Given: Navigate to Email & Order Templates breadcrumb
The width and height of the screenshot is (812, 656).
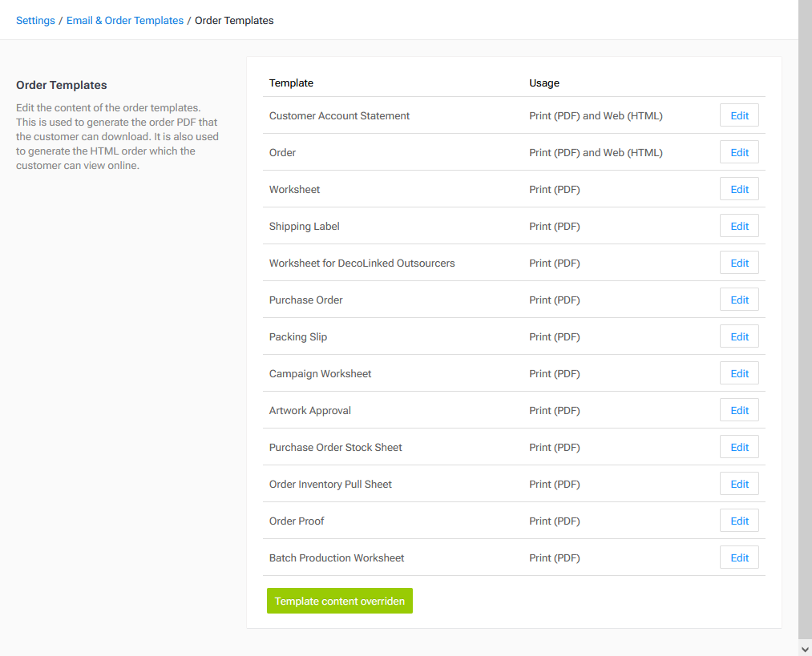Looking at the screenshot, I should pyautogui.click(x=125, y=20).
